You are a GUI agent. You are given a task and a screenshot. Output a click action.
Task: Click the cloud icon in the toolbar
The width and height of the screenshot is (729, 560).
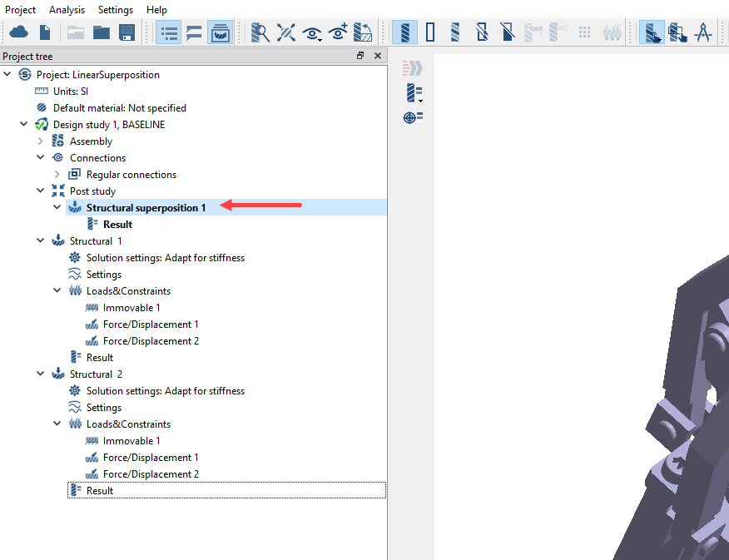tap(18, 33)
